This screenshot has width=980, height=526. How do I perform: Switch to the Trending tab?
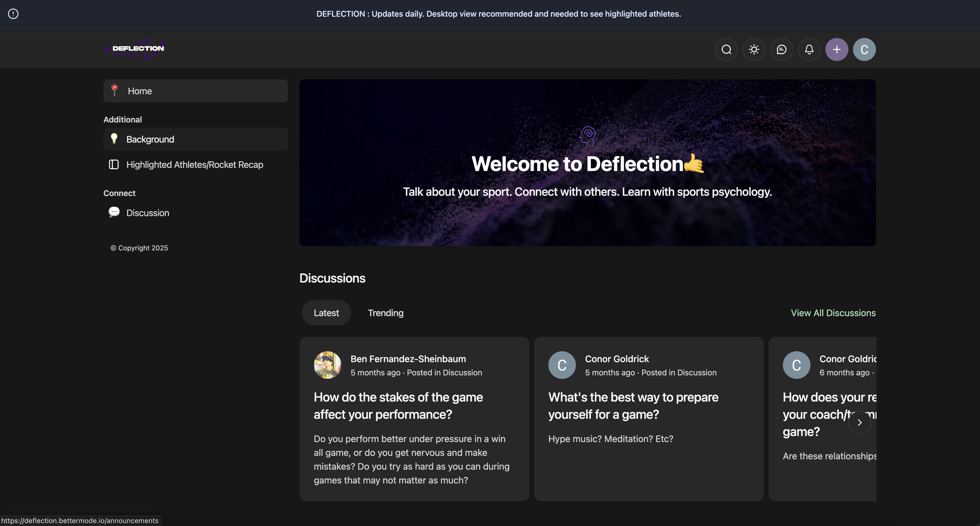385,313
